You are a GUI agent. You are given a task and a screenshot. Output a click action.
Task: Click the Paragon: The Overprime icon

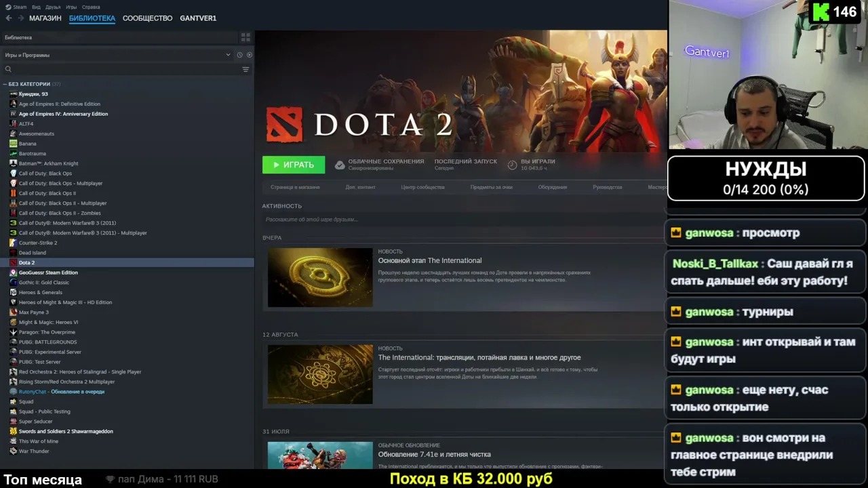tap(13, 332)
